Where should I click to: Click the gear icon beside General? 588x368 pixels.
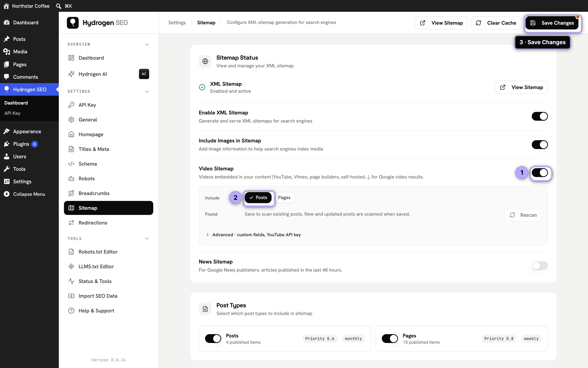click(x=71, y=120)
